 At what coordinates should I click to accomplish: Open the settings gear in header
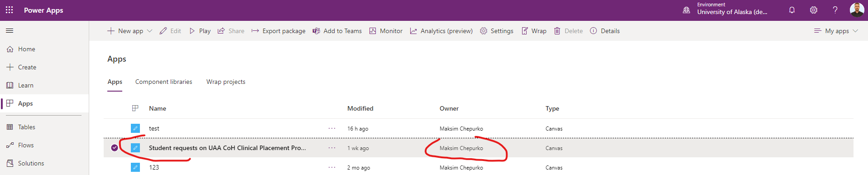[814, 10]
